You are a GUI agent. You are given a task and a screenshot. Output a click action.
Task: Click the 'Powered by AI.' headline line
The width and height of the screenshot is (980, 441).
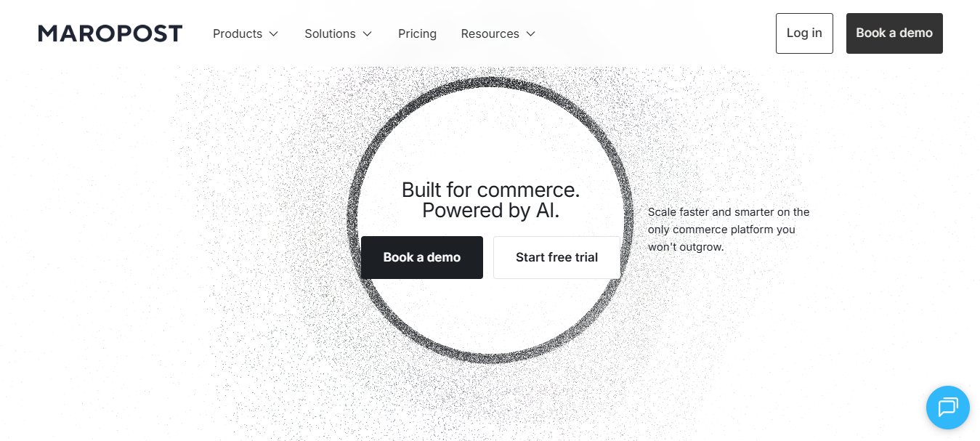pos(490,211)
